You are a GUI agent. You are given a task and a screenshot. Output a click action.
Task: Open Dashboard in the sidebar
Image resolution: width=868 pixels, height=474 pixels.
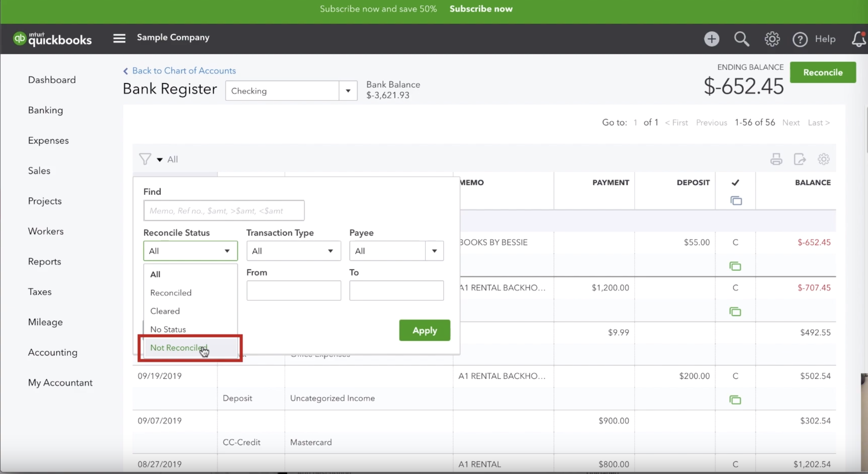click(x=52, y=80)
